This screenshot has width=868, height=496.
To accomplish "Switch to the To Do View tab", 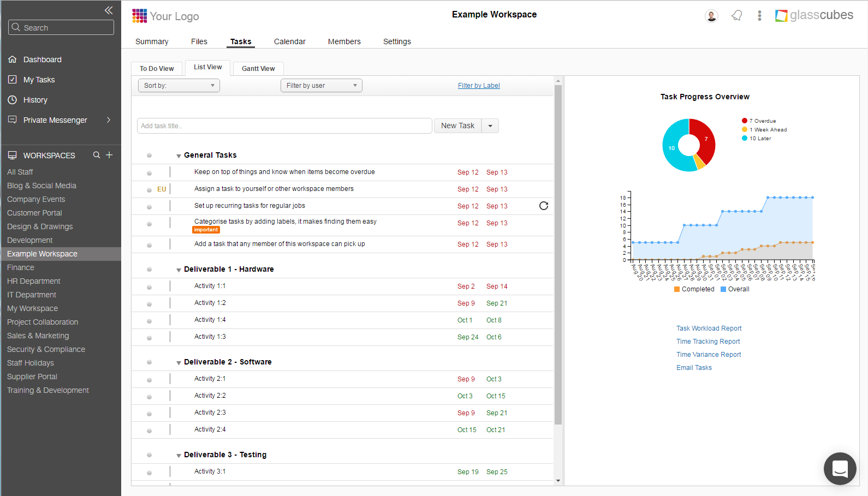I will (x=157, y=69).
